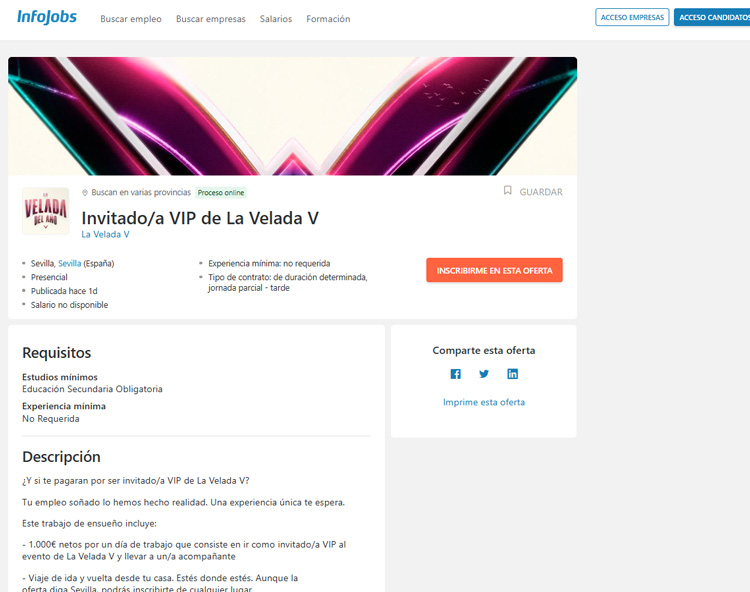Image resolution: width=750 pixels, height=592 pixels.
Task: Open the La Velada del Año company logo
Action: tap(46, 211)
